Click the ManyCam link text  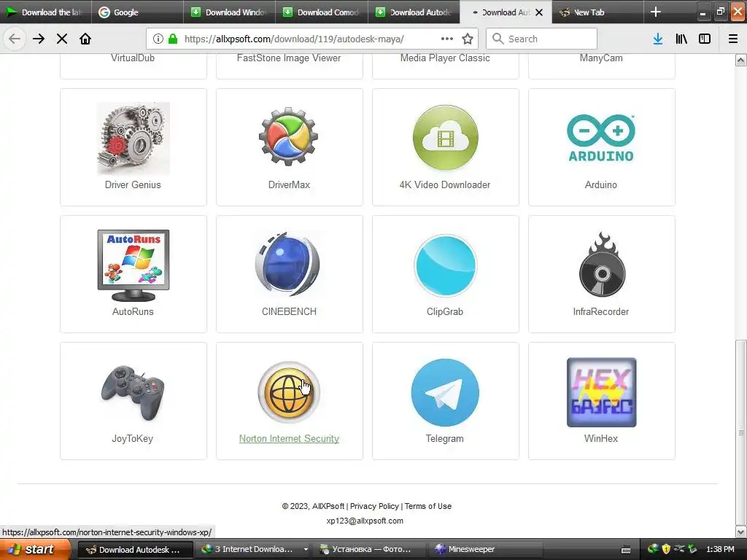coord(601,58)
